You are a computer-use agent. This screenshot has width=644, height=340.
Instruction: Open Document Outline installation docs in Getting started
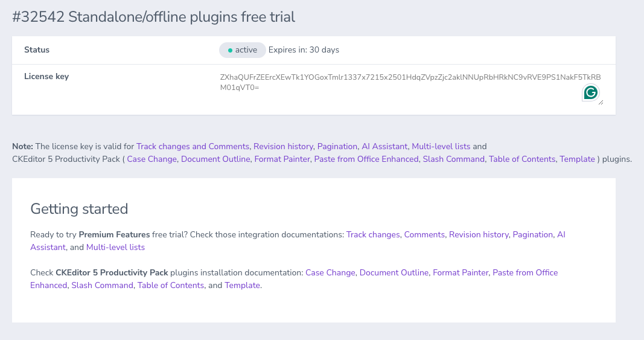point(394,273)
